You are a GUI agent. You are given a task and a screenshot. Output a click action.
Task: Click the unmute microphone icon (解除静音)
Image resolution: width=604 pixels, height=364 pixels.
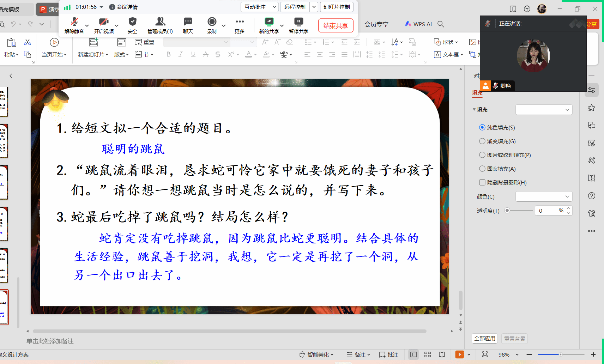[x=74, y=22]
